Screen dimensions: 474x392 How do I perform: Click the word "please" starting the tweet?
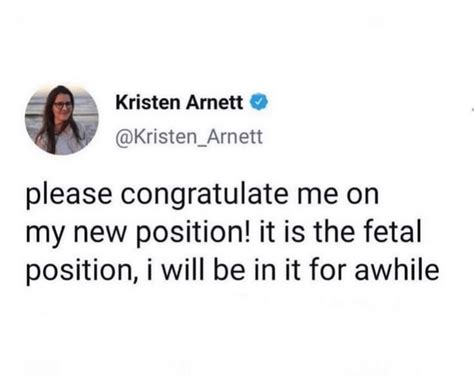[x=69, y=197]
